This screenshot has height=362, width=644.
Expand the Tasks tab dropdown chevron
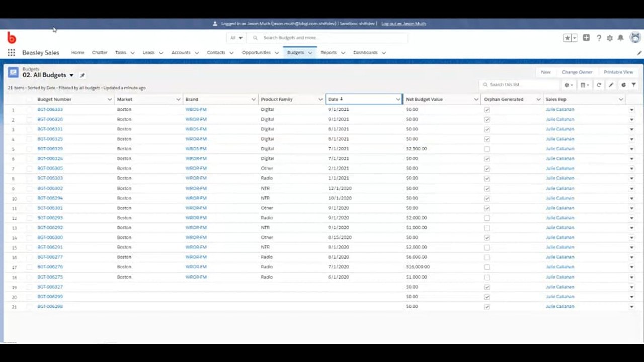tap(132, 53)
